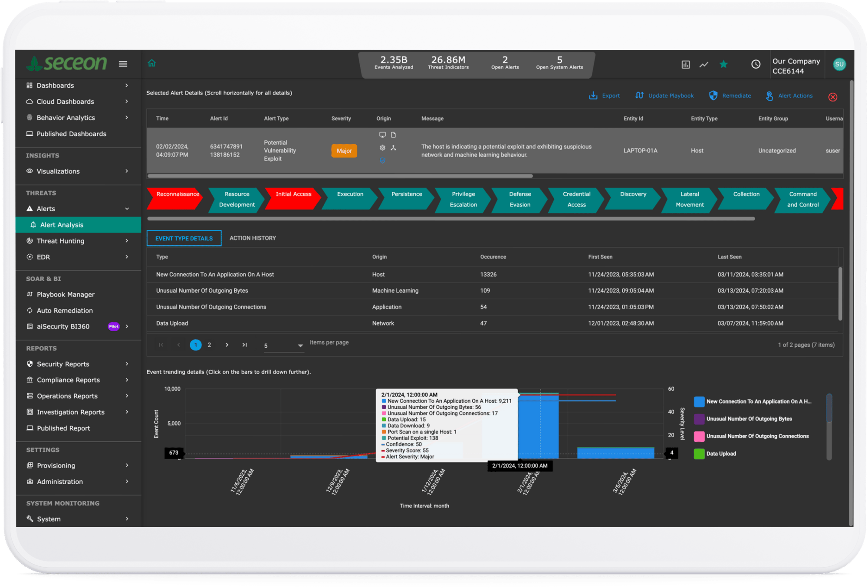Click the Threat Hunting icon
Image resolution: width=868 pixels, height=588 pixels.
[x=30, y=241]
